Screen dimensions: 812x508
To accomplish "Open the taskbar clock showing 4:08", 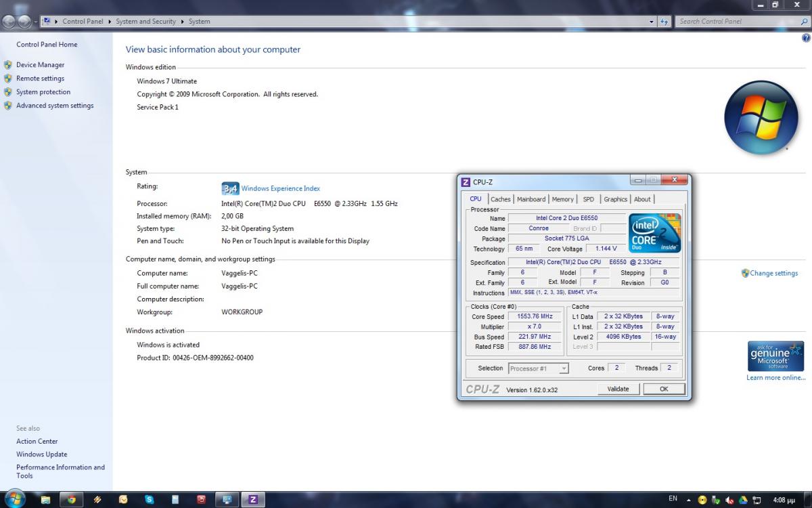I will tap(785, 500).
